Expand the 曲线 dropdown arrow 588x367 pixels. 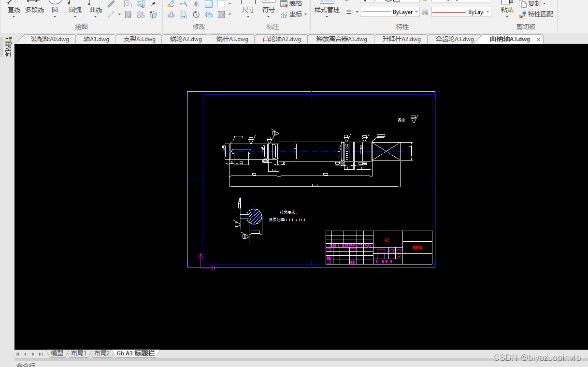point(96,17)
